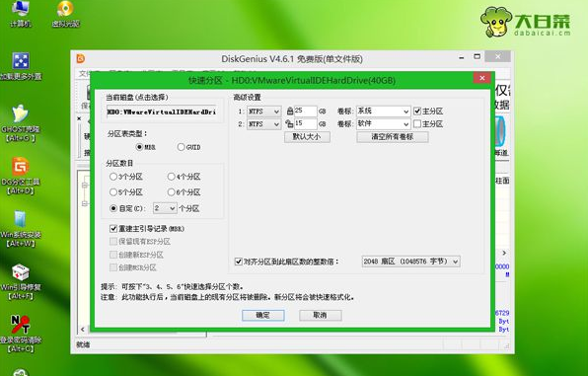The height and width of the screenshot is (376, 588).
Task: Click partition 1 size field showing 25
Action: tap(305, 112)
